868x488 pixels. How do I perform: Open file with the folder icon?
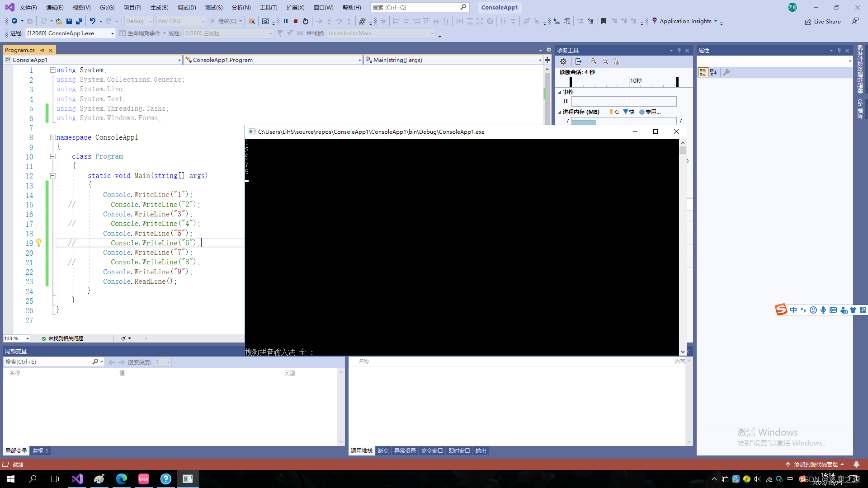(x=59, y=21)
